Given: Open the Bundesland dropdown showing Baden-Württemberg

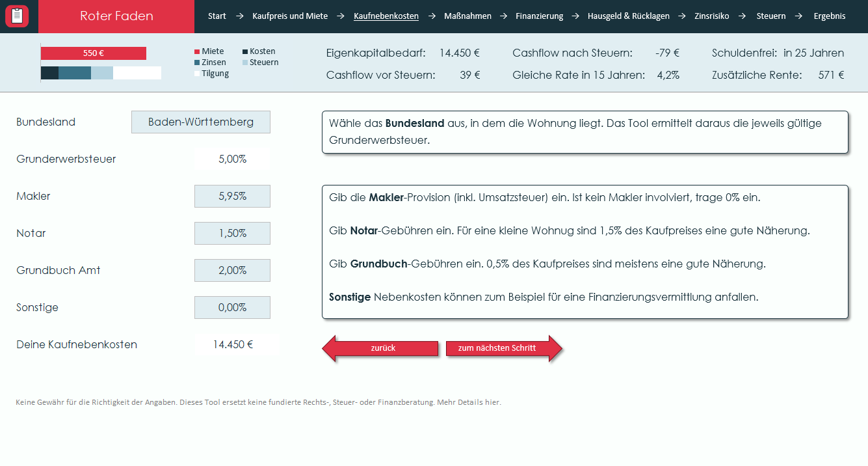Looking at the screenshot, I should tap(201, 122).
